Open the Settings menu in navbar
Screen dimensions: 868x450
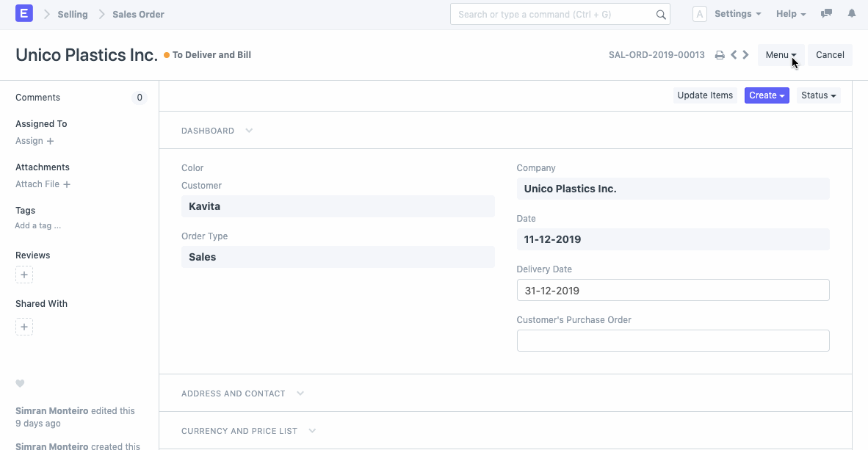click(737, 14)
